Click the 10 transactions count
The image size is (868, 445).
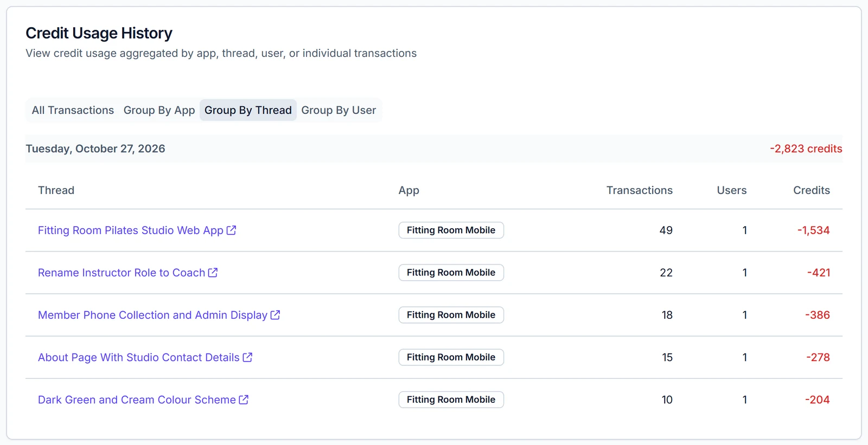pyautogui.click(x=667, y=399)
